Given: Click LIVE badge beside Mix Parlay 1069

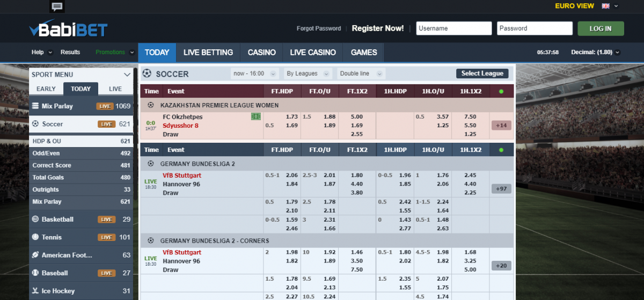Looking at the screenshot, I should coord(105,106).
